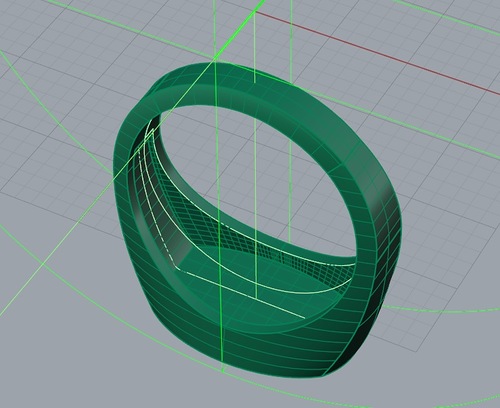Select the green arc right of ring base

pos(440,311)
